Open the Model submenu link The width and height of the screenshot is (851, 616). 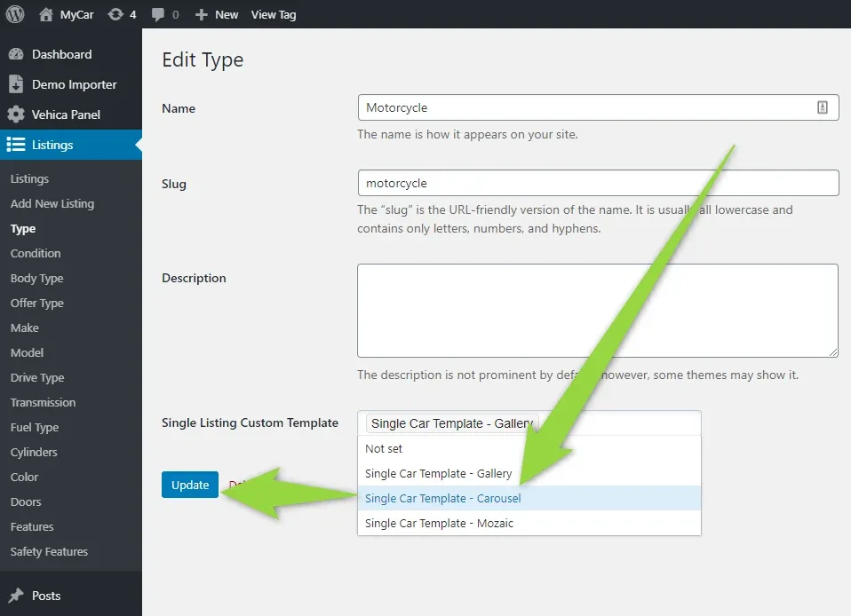point(28,353)
